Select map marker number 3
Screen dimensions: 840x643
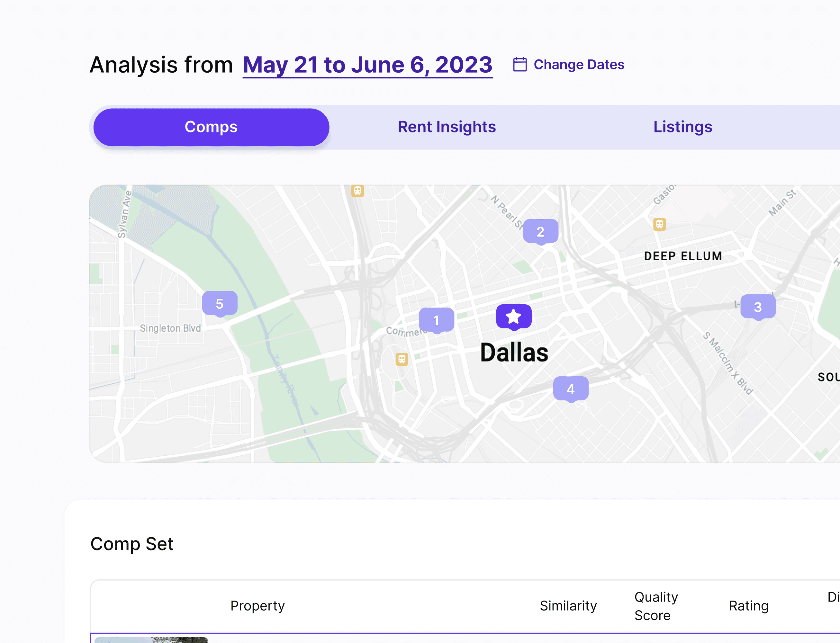click(x=758, y=307)
